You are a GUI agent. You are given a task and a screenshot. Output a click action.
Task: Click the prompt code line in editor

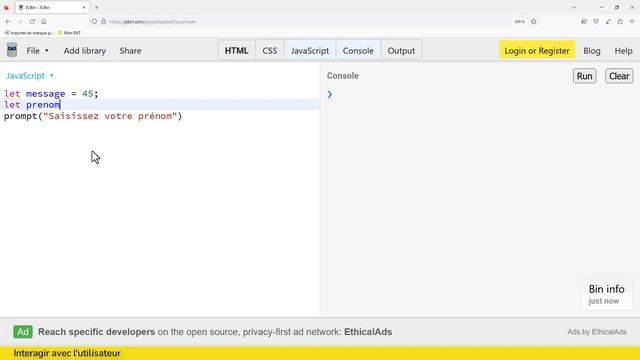(93, 116)
